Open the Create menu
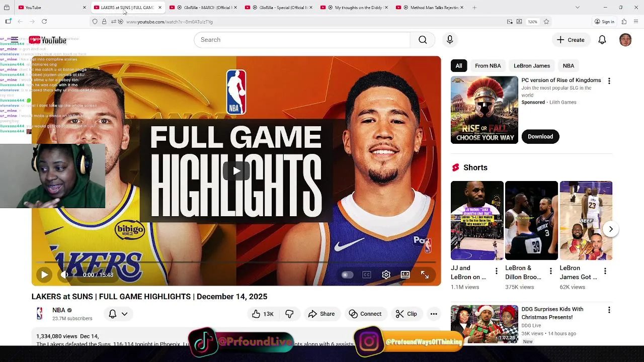644x362 pixels. click(x=571, y=40)
